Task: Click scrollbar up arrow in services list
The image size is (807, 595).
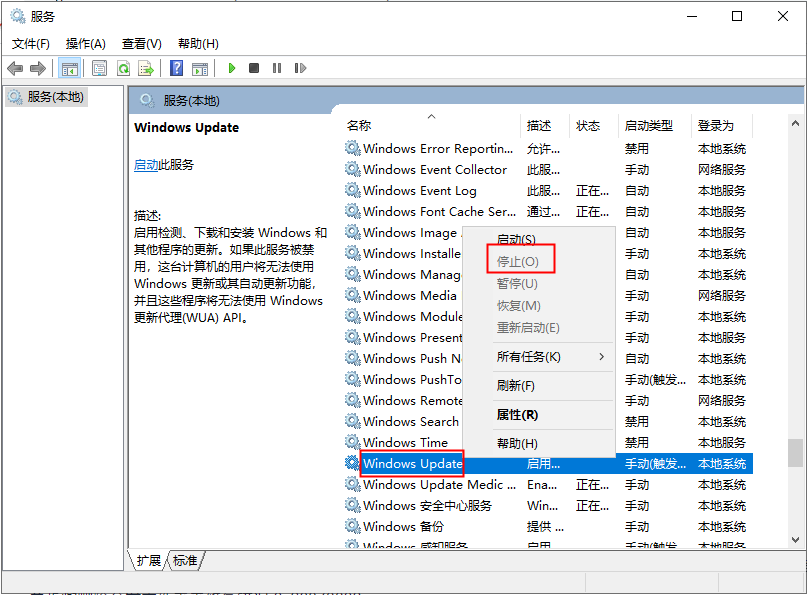Action: (x=795, y=124)
